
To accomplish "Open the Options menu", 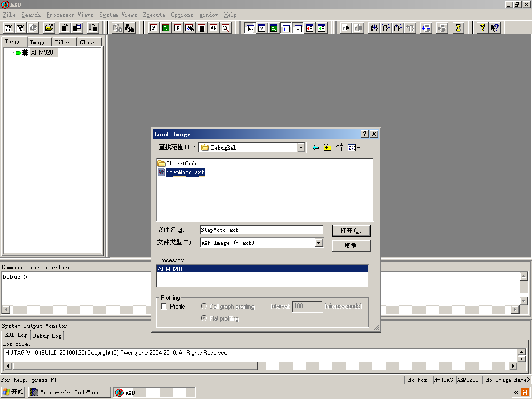I will [x=182, y=15].
